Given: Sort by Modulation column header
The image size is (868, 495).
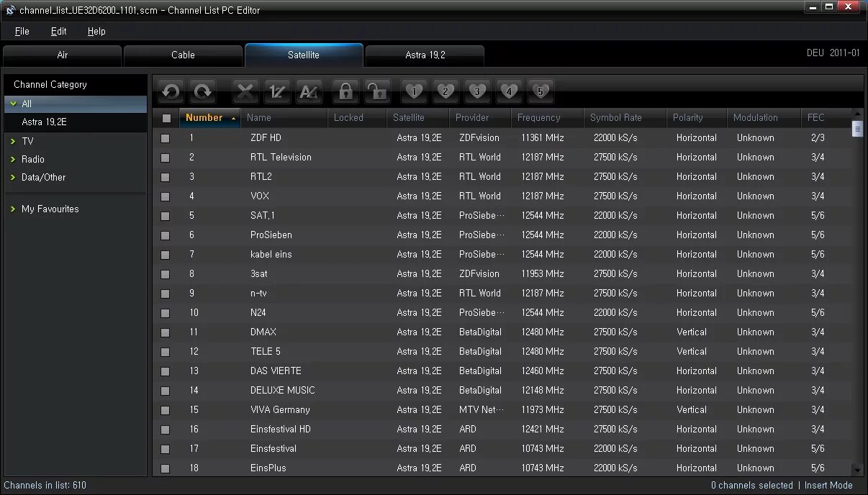Looking at the screenshot, I should tap(764, 118).
